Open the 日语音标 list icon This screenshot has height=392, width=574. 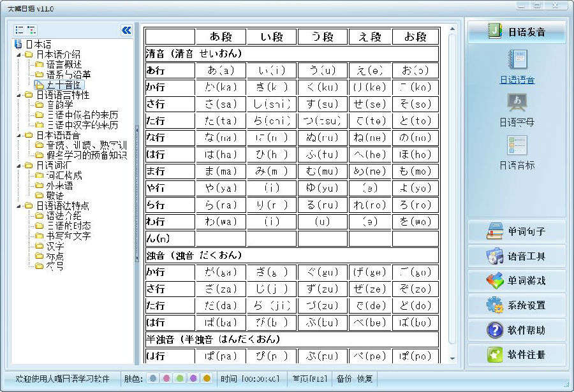coord(517,145)
